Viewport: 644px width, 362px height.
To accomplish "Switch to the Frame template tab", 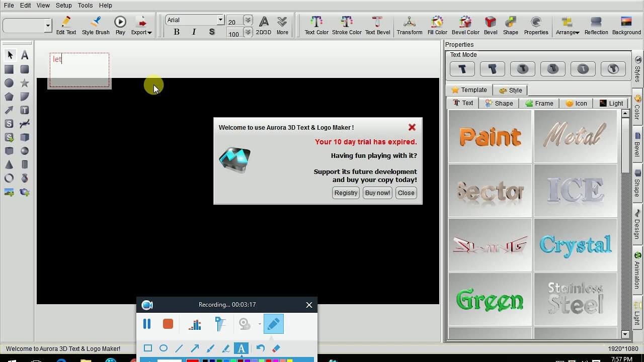I will 539,103.
